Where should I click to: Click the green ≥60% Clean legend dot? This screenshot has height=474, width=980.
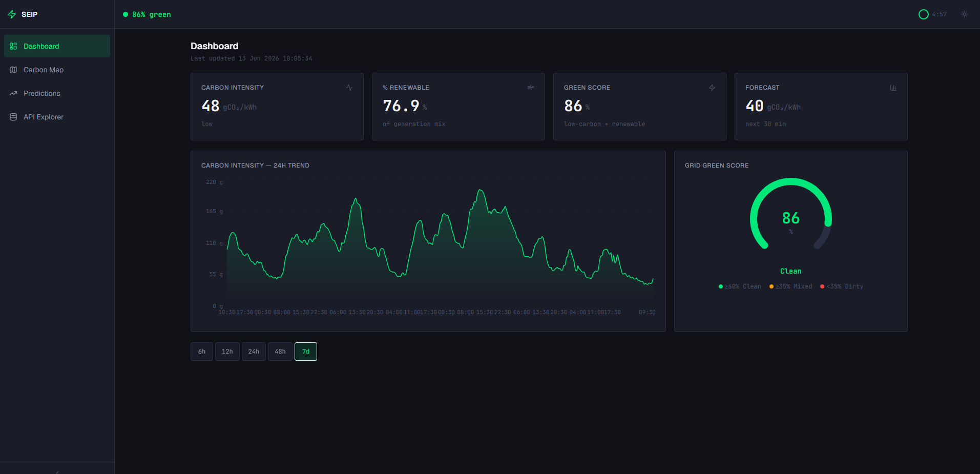tap(721, 286)
